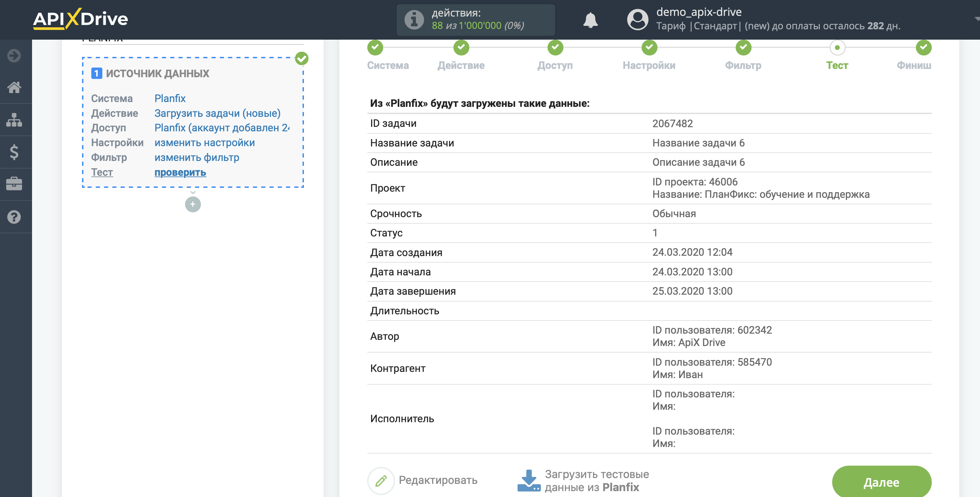
Task: Open the home icon in sidebar
Action: pyautogui.click(x=14, y=88)
